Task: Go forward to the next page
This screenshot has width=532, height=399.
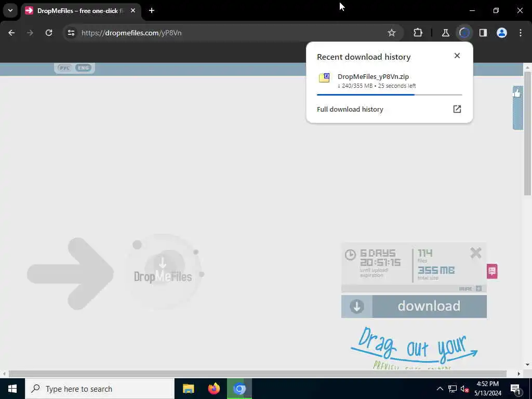Action: point(30,33)
